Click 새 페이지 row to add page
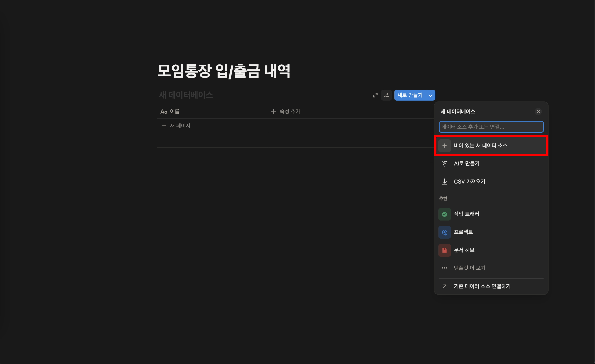Screen dimensions: 595x364 click(x=180, y=126)
